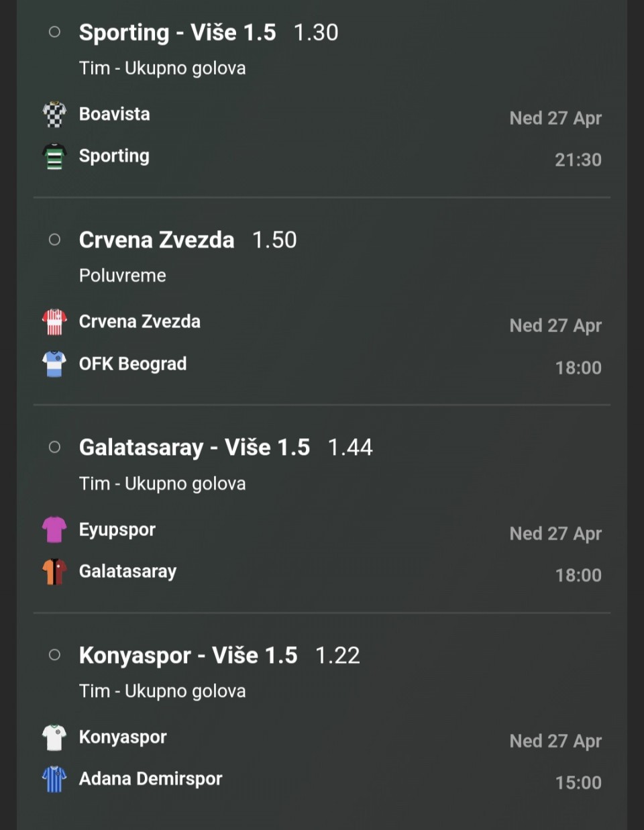Image resolution: width=644 pixels, height=830 pixels.
Task: Click the Boavista checkered jersey icon
Action: [54, 114]
